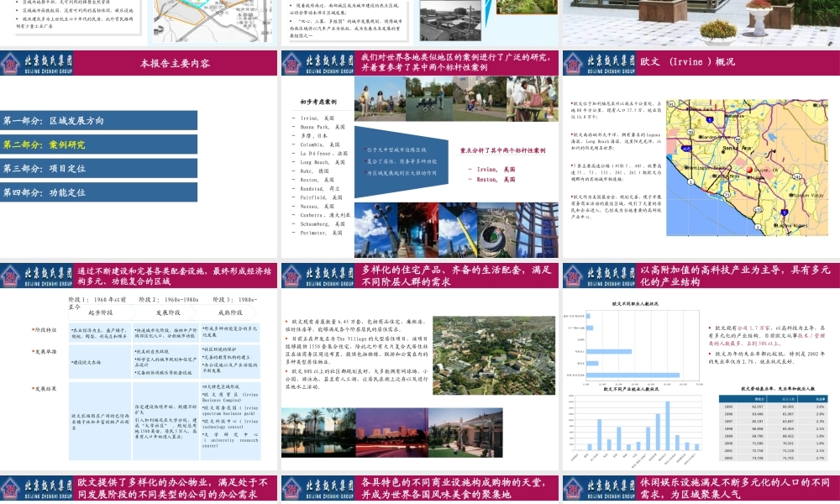
Task: Click the 第四部分: 功能定位 bar
Action: [98, 192]
